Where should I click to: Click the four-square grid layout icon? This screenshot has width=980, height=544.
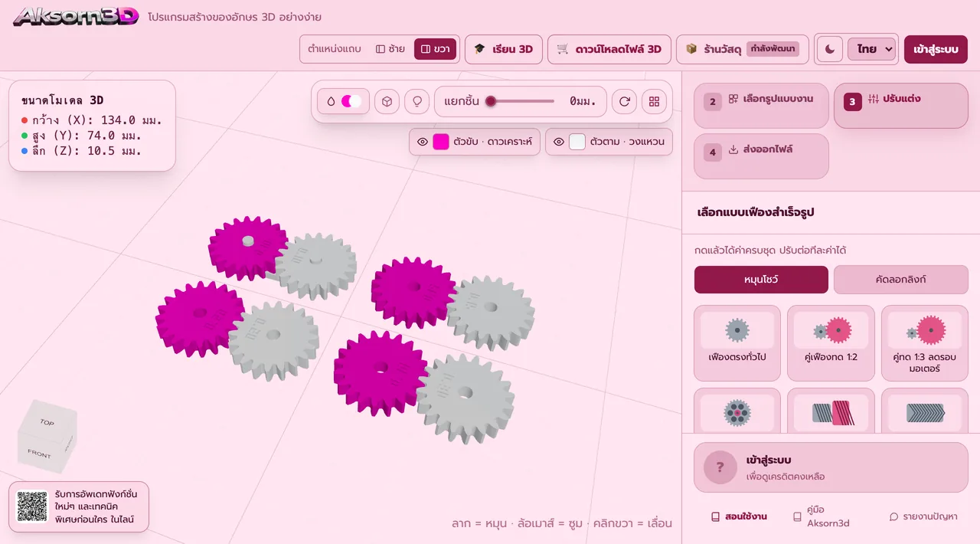tap(654, 101)
